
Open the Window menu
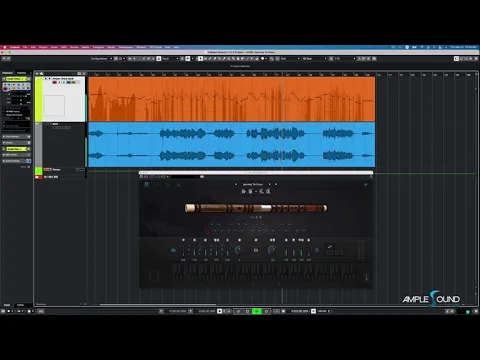[x=141, y=47]
